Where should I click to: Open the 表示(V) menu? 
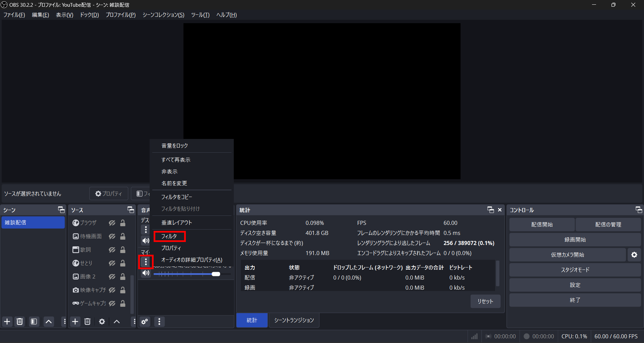pos(64,15)
